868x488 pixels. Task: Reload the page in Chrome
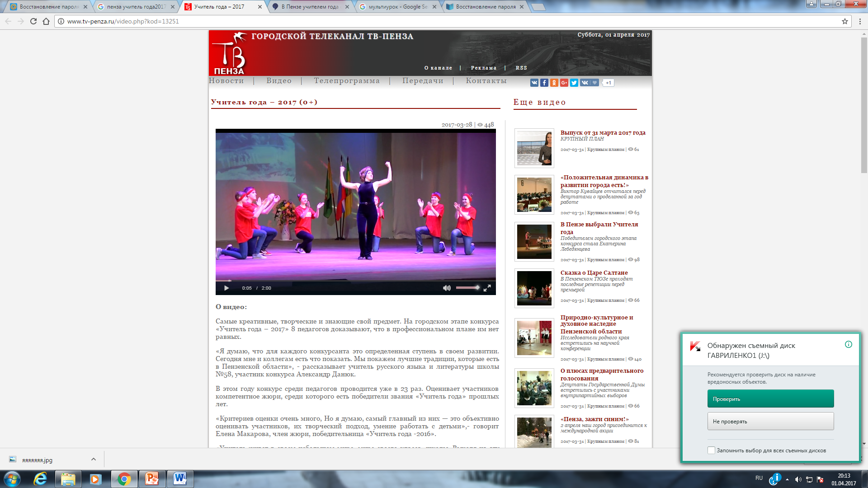click(x=33, y=21)
